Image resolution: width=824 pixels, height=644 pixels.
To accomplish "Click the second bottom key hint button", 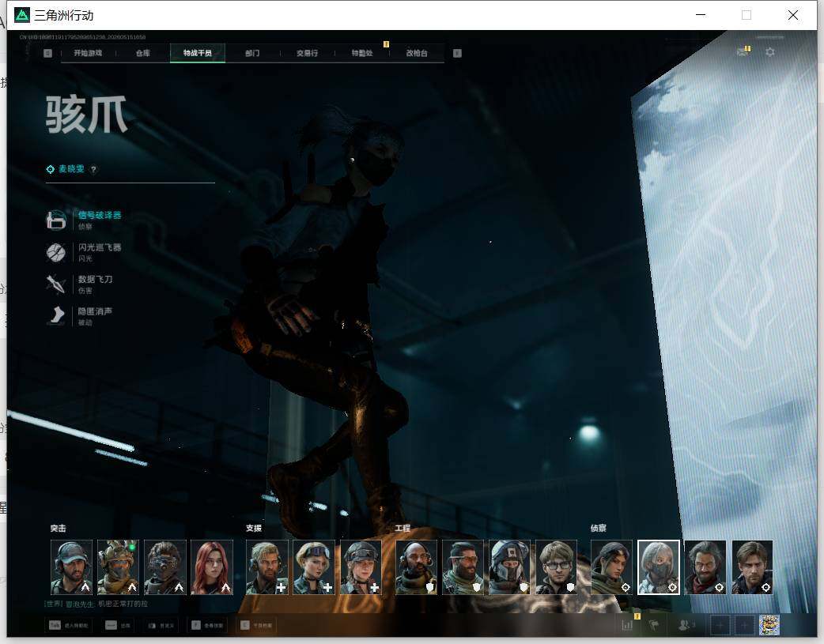I will 118,626.
